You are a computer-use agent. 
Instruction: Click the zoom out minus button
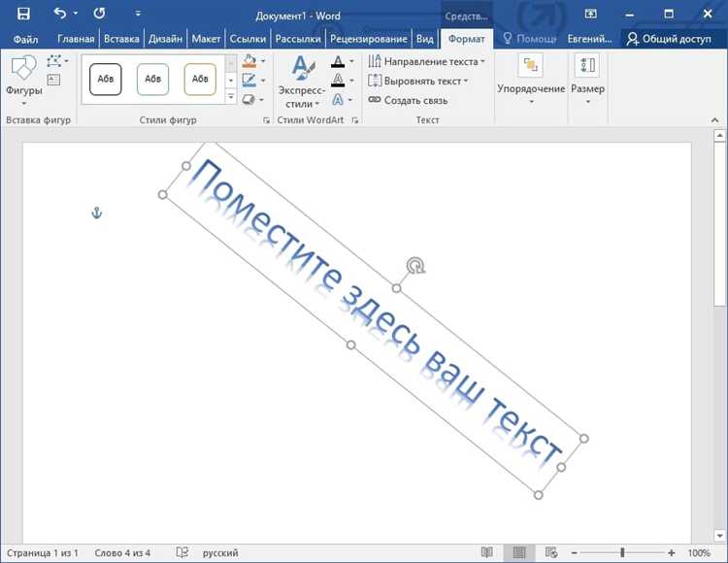[x=574, y=552]
